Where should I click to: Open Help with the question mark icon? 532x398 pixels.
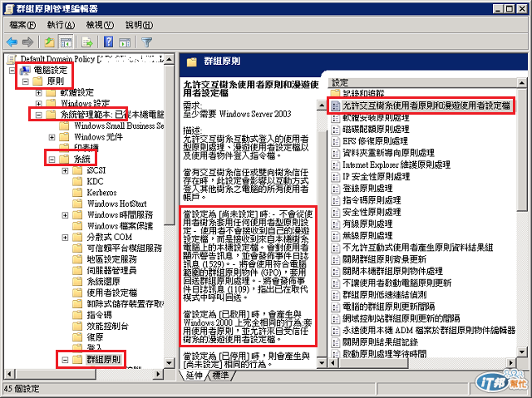(x=109, y=42)
